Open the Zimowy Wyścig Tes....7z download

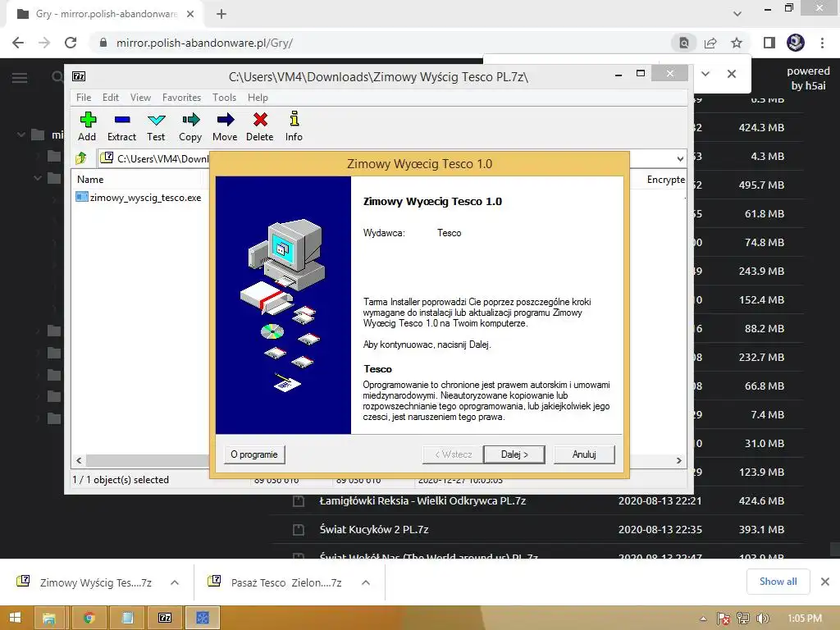[96, 582]
